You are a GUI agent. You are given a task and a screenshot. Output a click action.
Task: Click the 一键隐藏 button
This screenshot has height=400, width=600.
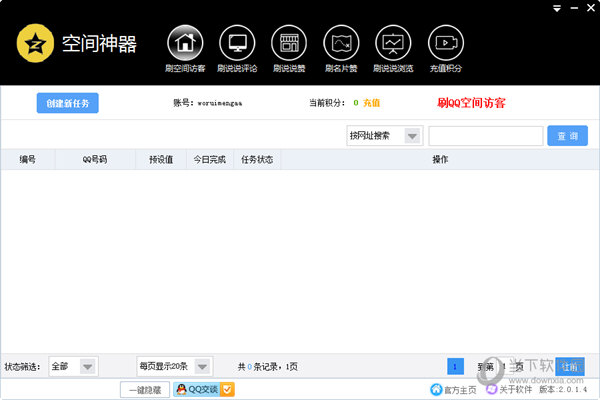[145, 390]
